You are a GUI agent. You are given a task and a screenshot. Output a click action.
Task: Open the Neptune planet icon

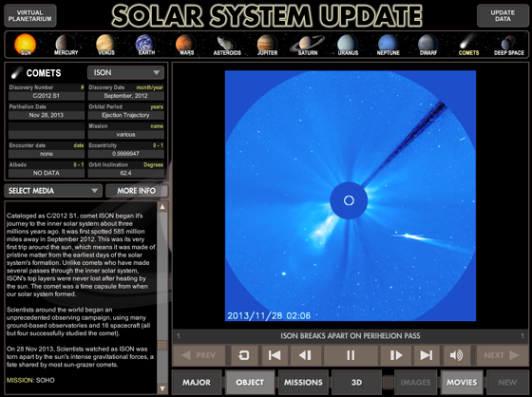(389, 45)
